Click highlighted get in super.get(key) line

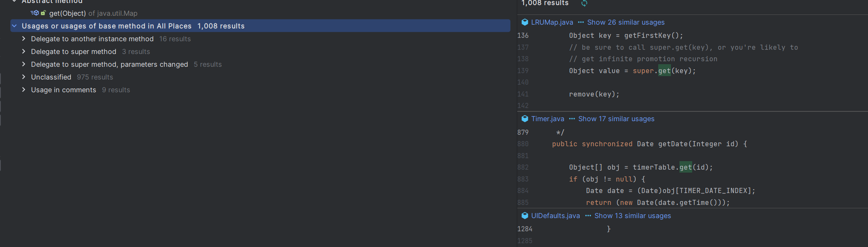[x=664, y=71]
